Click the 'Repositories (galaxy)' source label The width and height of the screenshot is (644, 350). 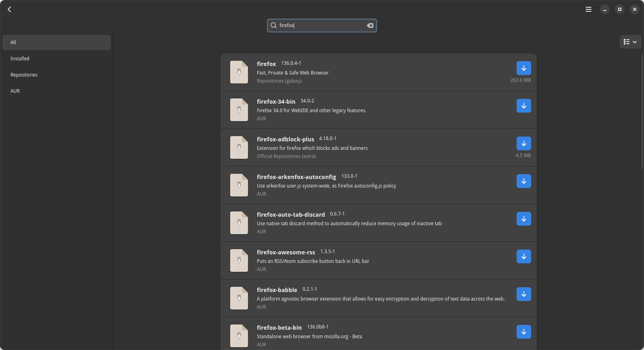[279, 81]
